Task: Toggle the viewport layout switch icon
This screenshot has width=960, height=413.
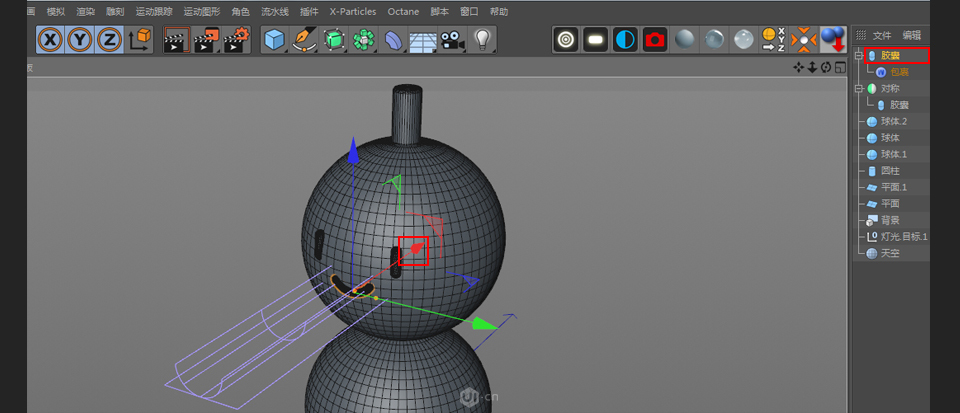Action: [x=839, y=67]
